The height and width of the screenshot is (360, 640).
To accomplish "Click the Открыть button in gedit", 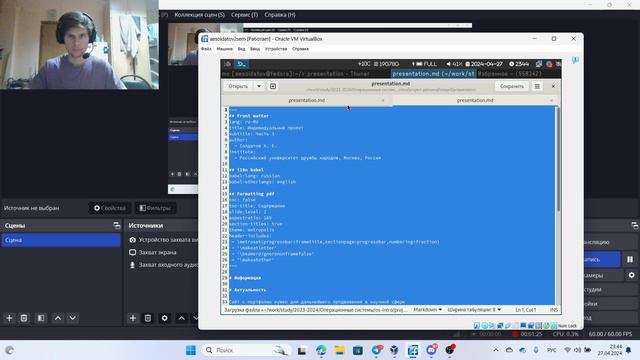I will click(x=238, y=86).
